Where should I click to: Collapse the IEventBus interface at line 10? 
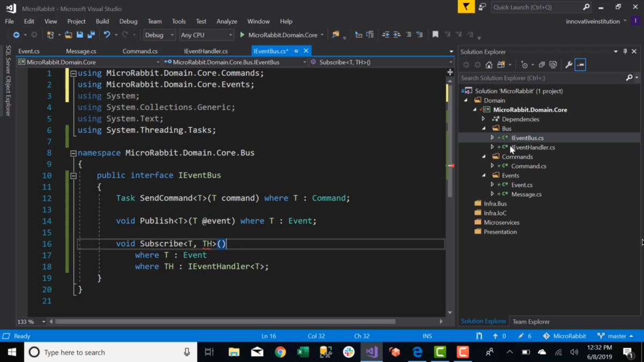tap(74, 175)
